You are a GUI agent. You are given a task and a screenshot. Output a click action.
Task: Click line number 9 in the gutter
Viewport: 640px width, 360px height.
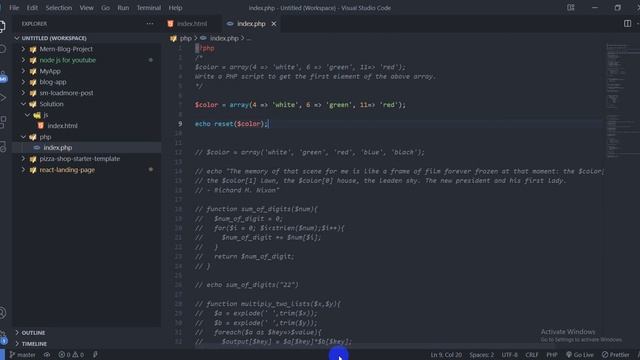(180, 124)
